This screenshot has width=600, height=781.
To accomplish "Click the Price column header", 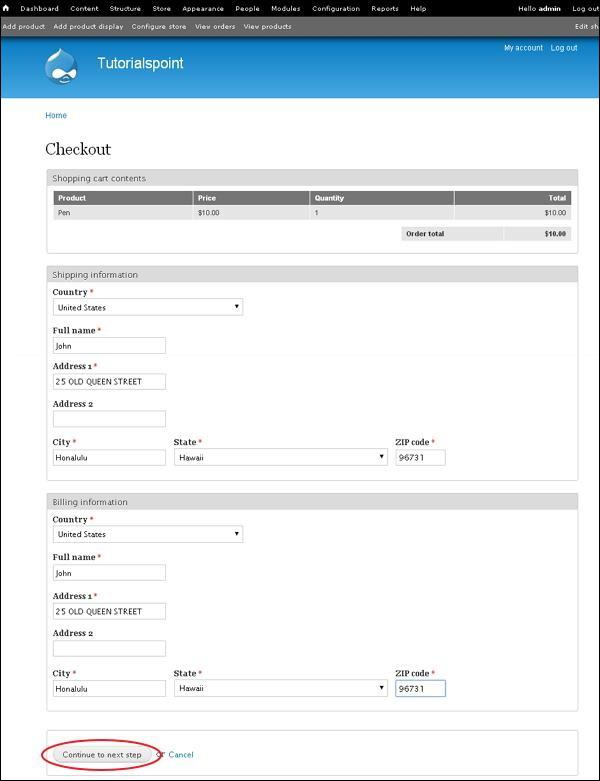I will tap(251, 198).
